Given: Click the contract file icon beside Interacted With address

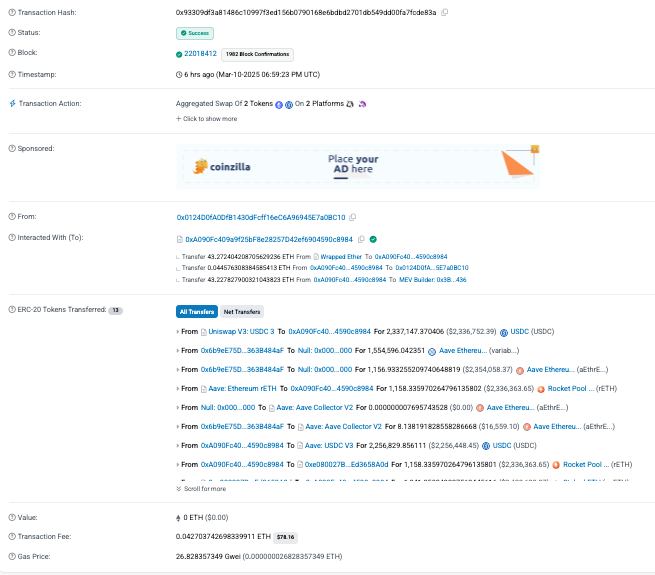Looking at the screenshot, I should tap(180, 239).
